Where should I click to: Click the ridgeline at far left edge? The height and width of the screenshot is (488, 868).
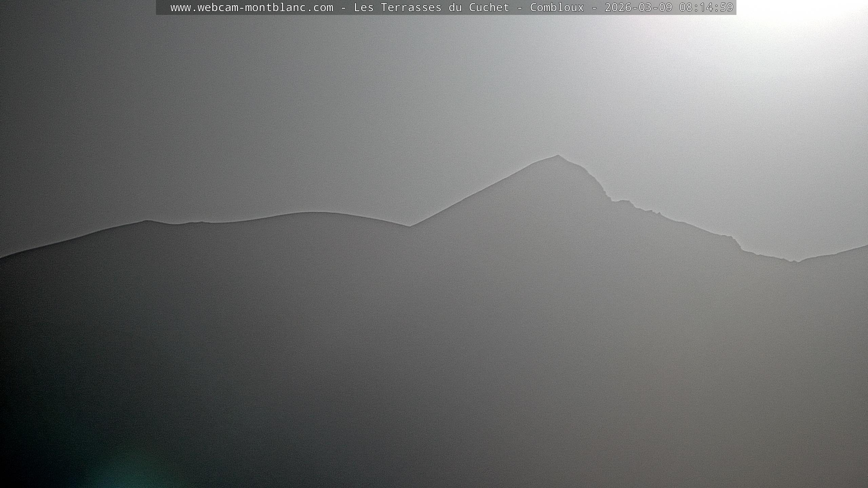click(5, 256)
